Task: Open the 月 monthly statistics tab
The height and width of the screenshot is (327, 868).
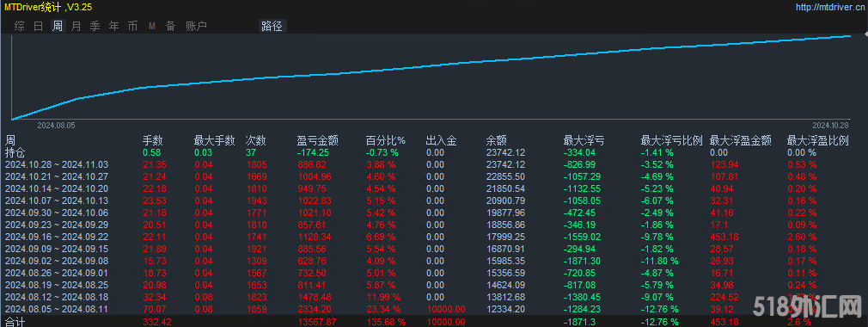Action: (x=76, y=26)
